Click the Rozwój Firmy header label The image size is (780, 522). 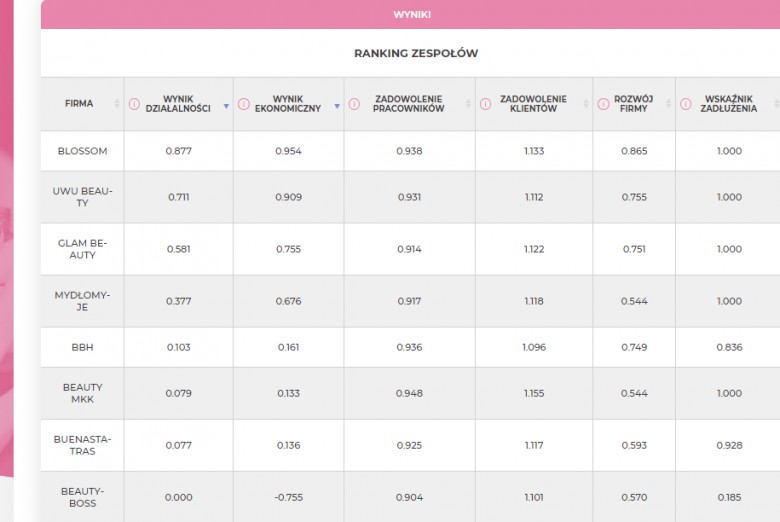click(634, 104)
